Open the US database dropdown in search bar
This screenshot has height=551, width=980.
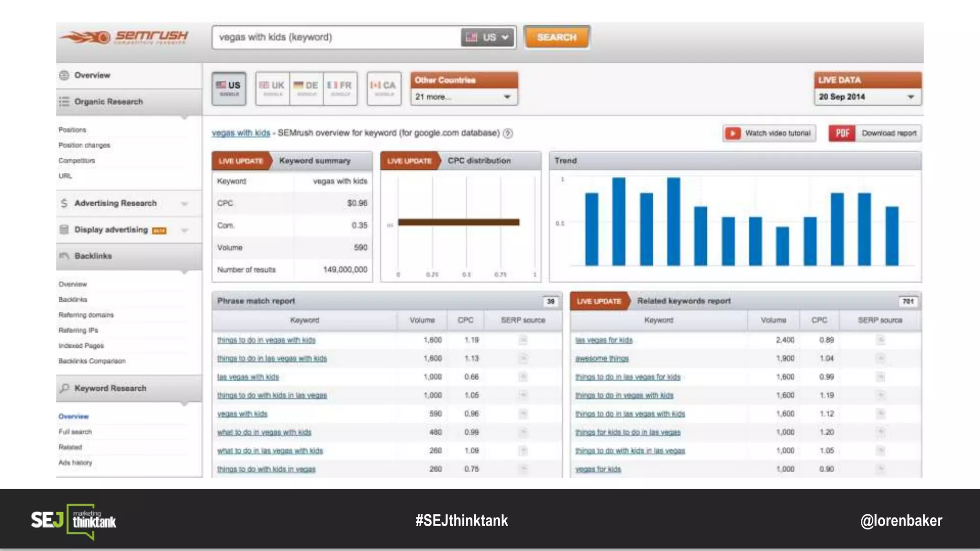[487, 37]
